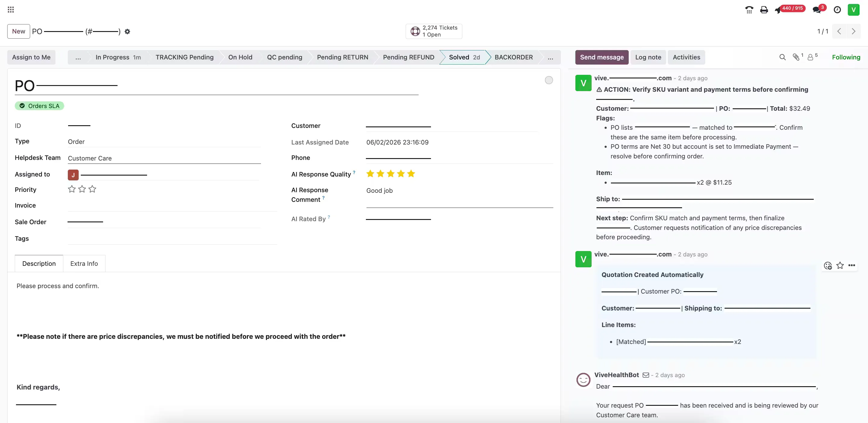Click help tooltip next to AI Response Quality
This screenshot has width=868, height=423.
pos(354,172)
